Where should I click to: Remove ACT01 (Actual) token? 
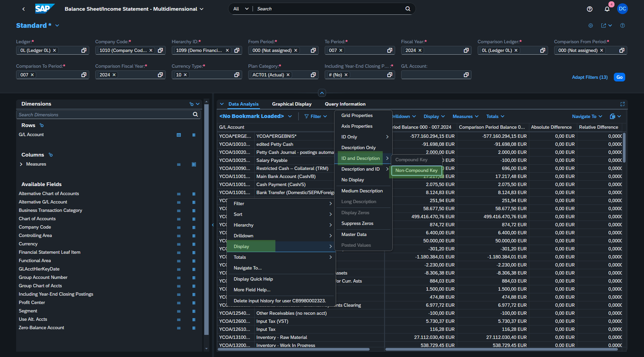point(288,75)
